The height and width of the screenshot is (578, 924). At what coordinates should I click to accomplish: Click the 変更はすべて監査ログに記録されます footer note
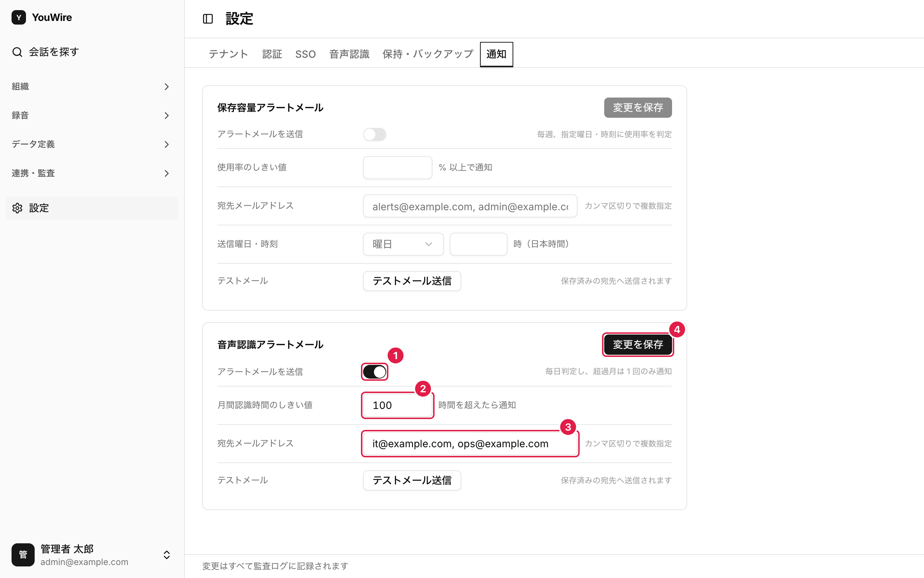click(275, 566)
